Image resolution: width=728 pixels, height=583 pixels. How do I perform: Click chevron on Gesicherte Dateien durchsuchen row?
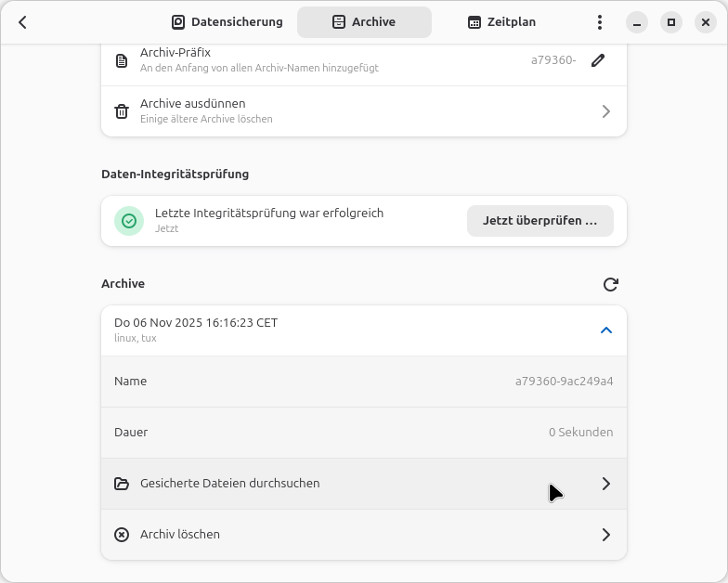606,484
